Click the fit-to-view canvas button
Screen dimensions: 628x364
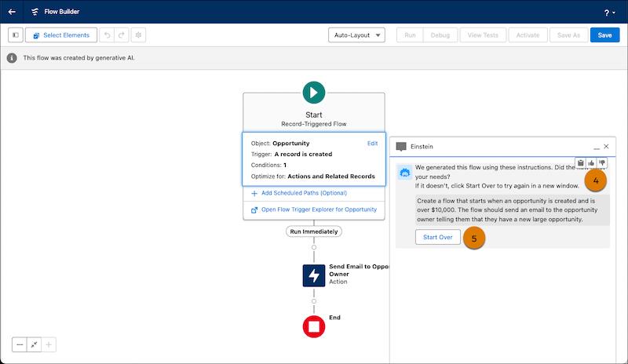(x=35, y=344)
